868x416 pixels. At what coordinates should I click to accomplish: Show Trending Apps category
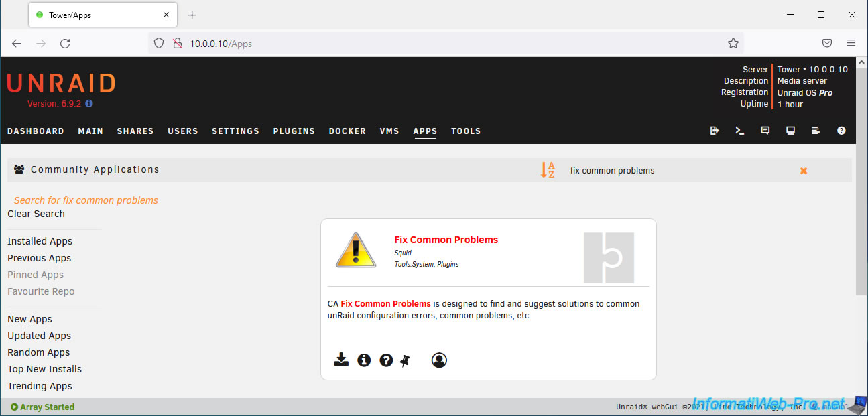40,386
